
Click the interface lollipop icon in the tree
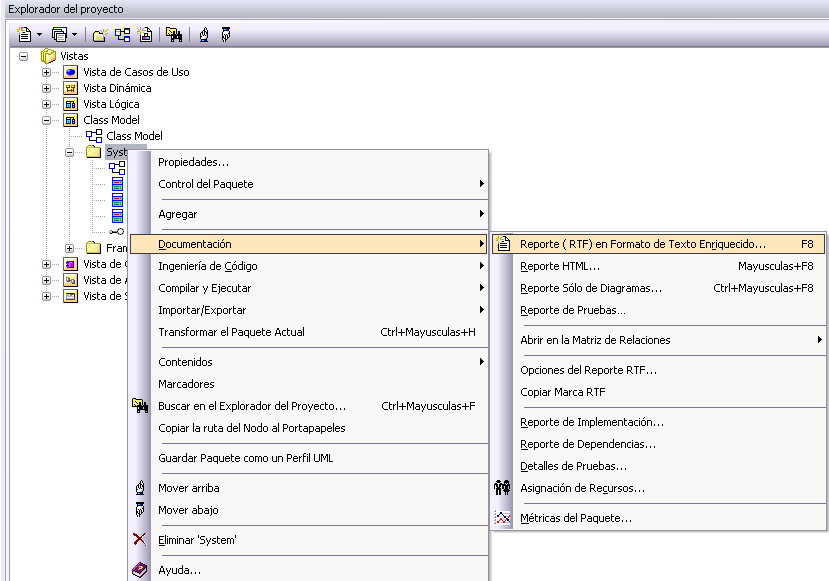117,232
